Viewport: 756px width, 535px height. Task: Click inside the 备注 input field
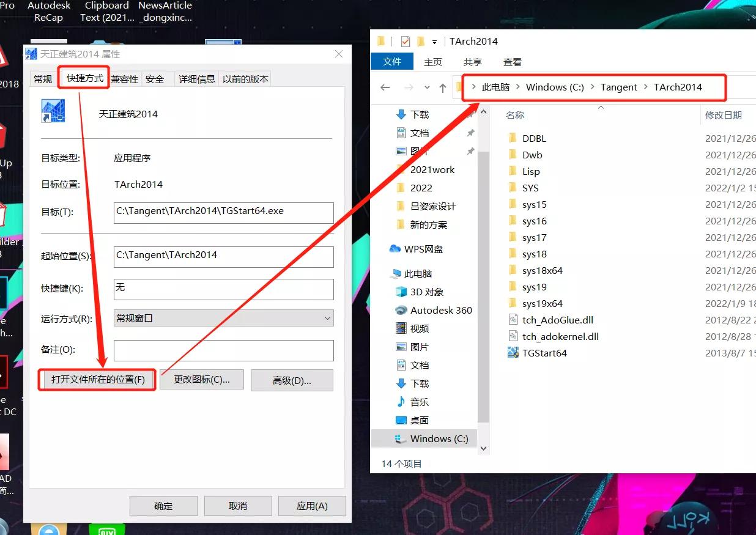coord(223,350)
